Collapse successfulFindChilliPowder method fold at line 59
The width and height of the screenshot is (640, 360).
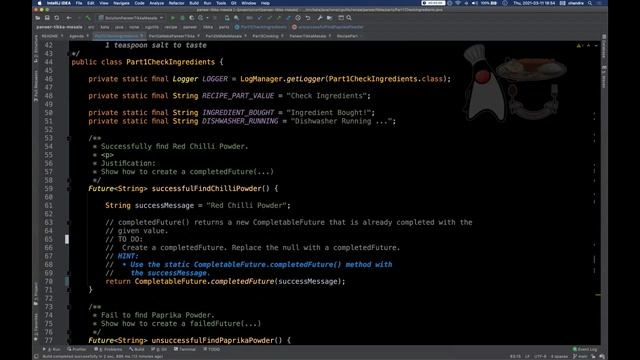pyautogui.click(x=69, y=189)
